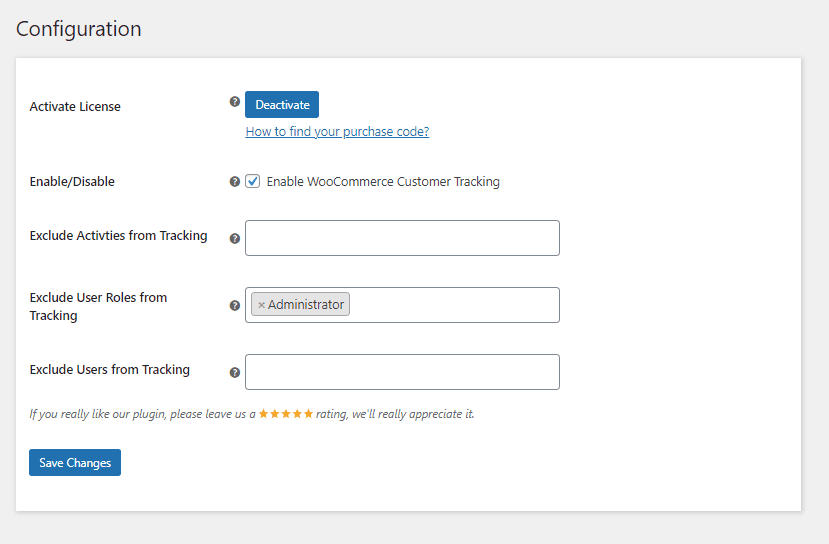
Task: Click the Exclude User Roles from Tracking label
Action: [98, 306]
